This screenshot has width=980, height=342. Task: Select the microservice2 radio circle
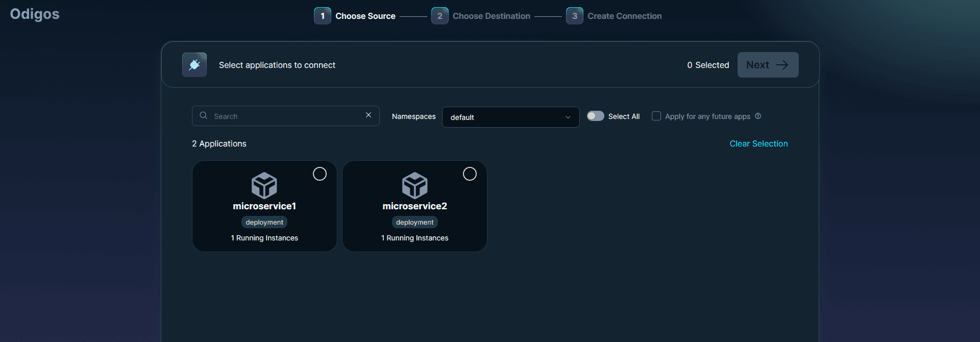(470, 174)
